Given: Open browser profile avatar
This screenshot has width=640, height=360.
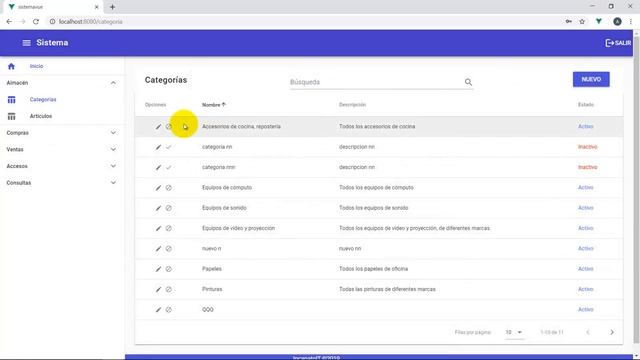Looking at the screenshot, I should (617, 22).
